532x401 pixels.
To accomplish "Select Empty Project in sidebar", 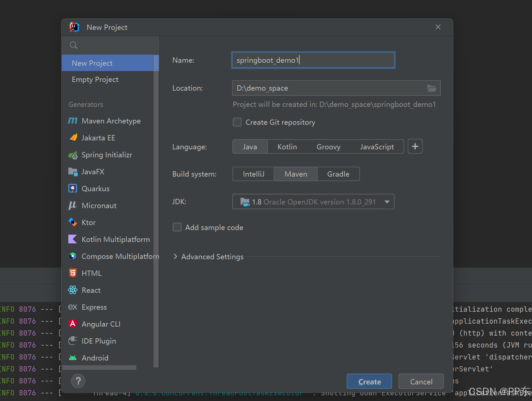I will [x=108, y=79].
